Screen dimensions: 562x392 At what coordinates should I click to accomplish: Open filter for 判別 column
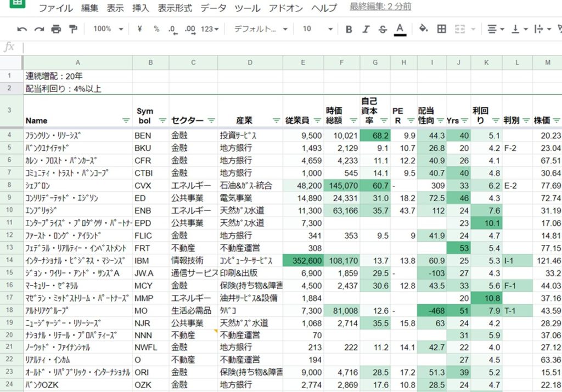(x=526, y=121)
